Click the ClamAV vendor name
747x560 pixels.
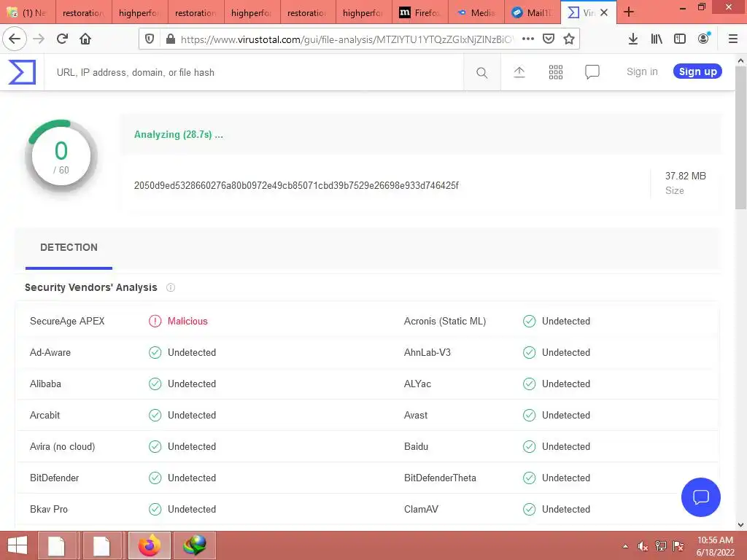click(421, 510)
